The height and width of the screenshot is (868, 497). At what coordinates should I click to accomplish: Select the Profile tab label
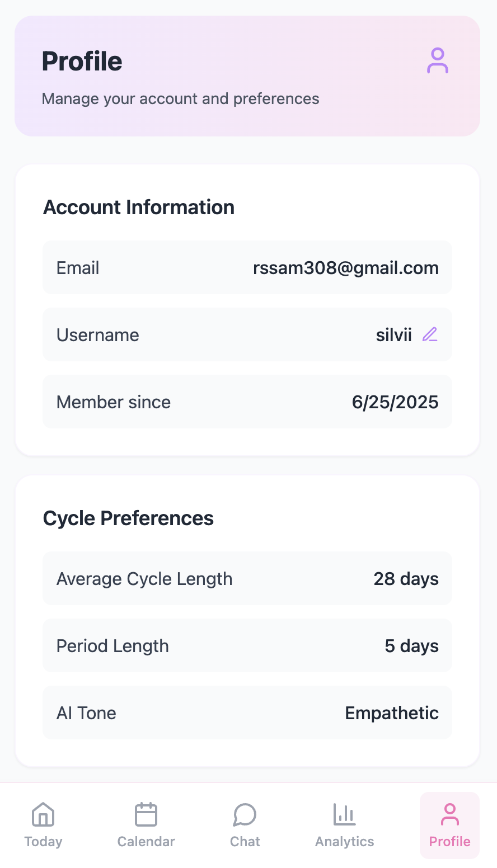coord(449,841)
